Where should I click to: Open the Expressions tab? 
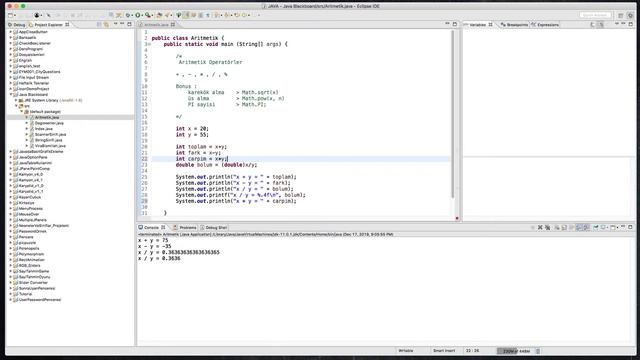tap(545, 24)
